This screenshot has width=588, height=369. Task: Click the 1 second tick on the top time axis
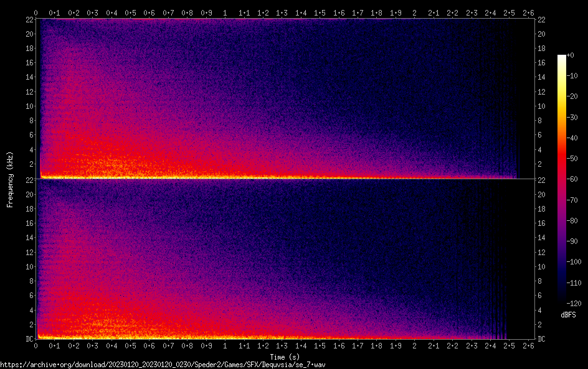pyautogui.click(x=225, y=12)
